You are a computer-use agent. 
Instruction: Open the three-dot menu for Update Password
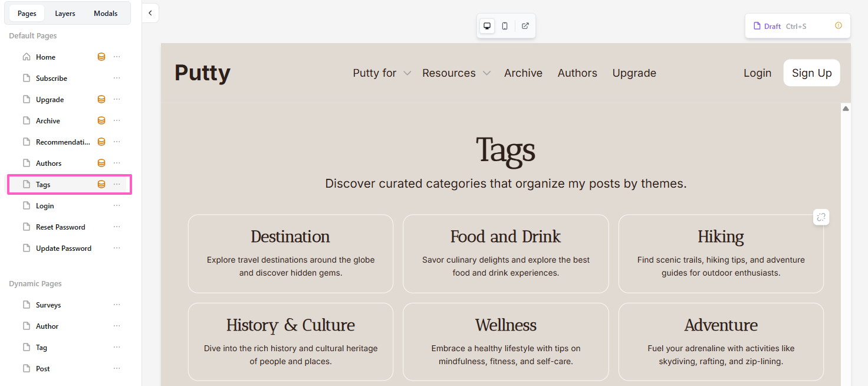pos(117,248)
